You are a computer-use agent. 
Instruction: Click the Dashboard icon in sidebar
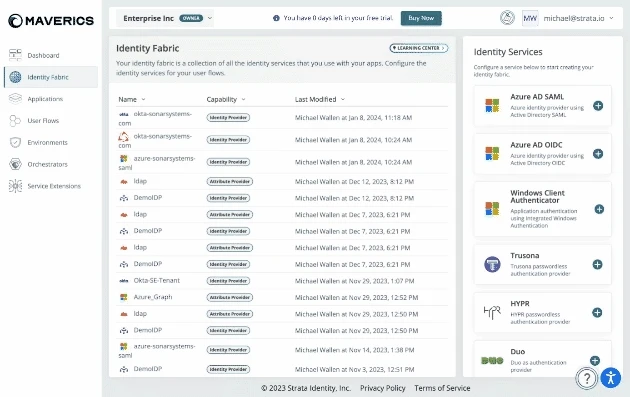15,55
